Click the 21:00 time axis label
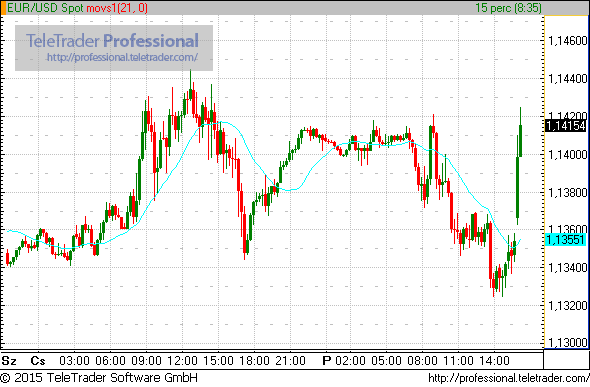The image size is (590, 387). (x=290, y=361)
